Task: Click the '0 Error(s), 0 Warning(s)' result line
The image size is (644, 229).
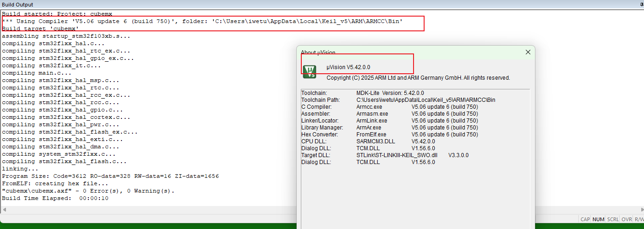Action: 88,191
